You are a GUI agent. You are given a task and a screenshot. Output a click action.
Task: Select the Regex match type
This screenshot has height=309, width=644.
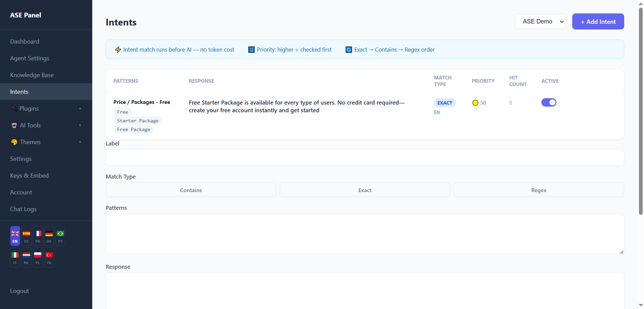click(x=539, y=190)
